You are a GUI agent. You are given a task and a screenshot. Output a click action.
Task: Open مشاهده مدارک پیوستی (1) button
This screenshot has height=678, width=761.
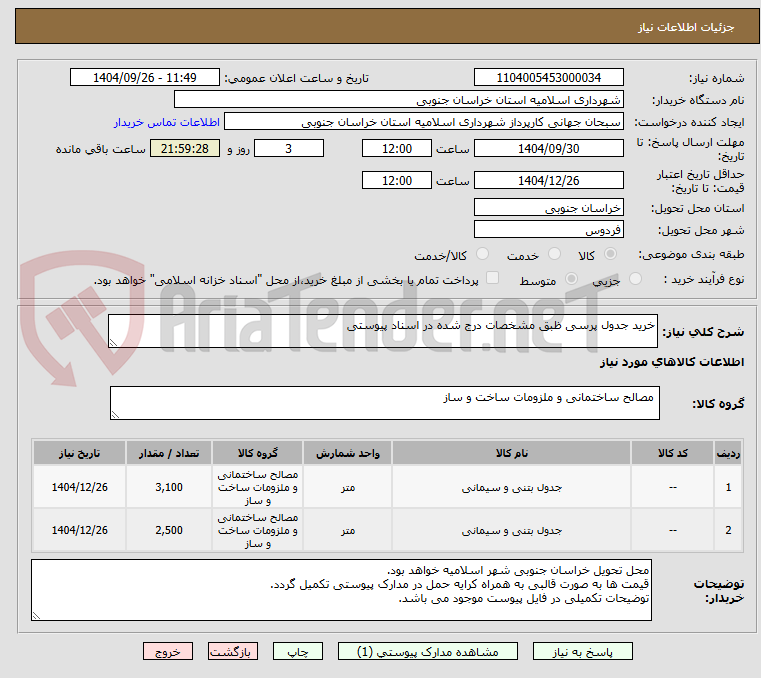tap(428, 651)
